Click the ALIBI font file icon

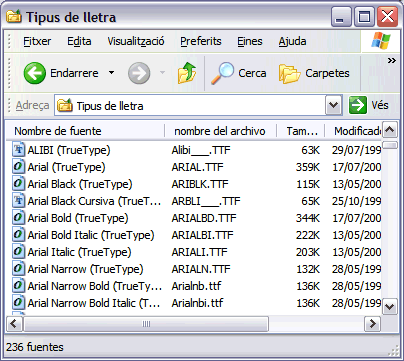[x=18, y=149]
